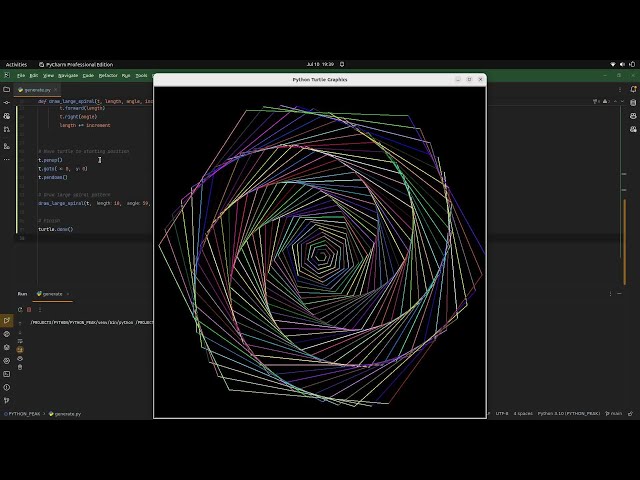The image size is (640, 480).
Task: Open the View menu
Action: 48,76
